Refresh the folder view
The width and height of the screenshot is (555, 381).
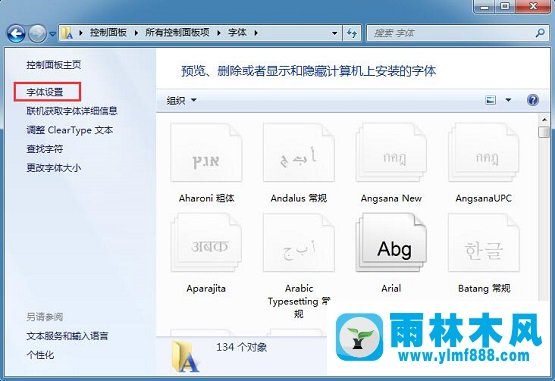point(352,34)
